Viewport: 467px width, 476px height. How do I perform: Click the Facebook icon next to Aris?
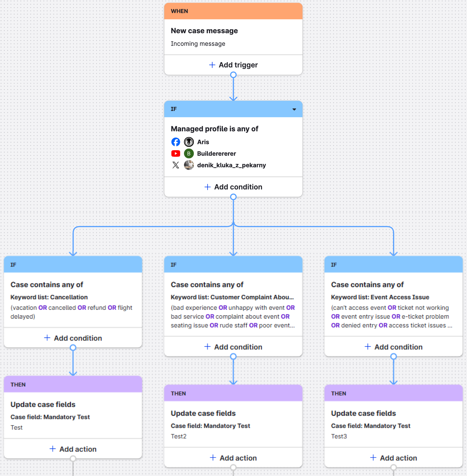(x=176, y=142)
